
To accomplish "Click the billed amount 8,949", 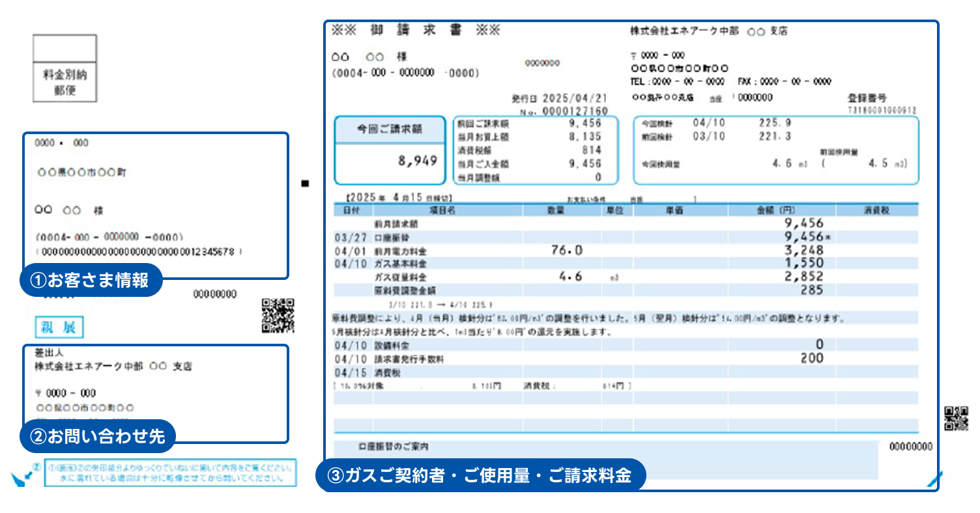I will click(x=417, y=161).
